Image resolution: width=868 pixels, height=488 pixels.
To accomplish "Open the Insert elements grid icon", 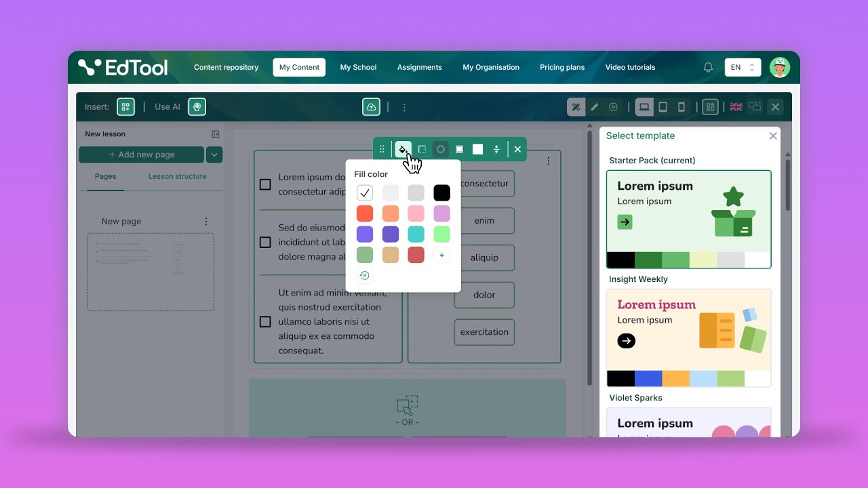I will pos(125,106).
